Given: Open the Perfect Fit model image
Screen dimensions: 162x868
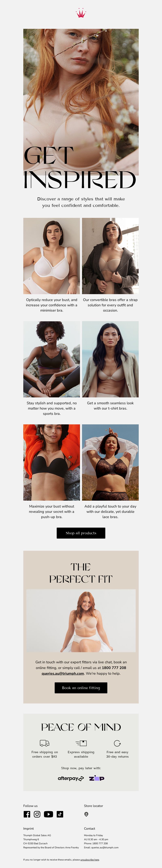Looking at the screenshot, I should [x=81, y=621].
